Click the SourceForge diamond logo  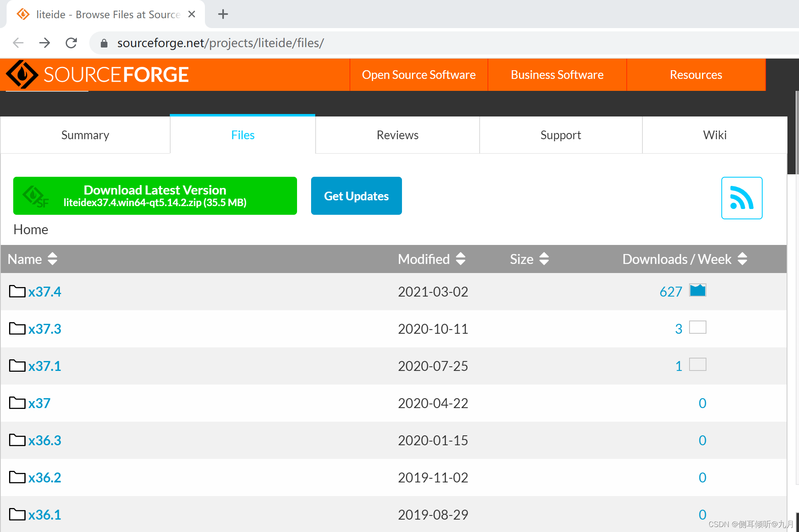[22, 75]
